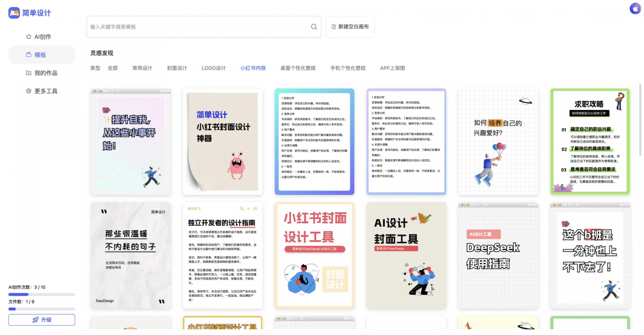Screen dimensions: 644x335
Task: Click the user avatar icon
Action: click(x=635, y=8)
